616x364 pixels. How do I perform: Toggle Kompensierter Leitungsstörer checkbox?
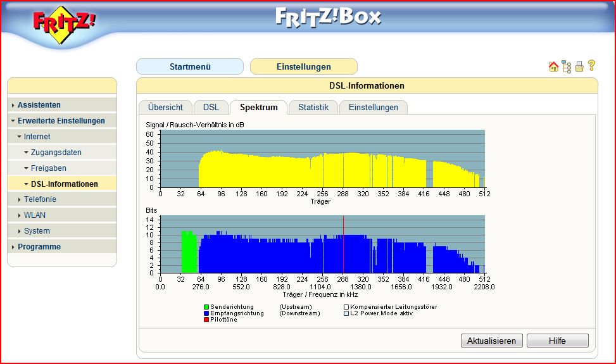pos(346,307)
